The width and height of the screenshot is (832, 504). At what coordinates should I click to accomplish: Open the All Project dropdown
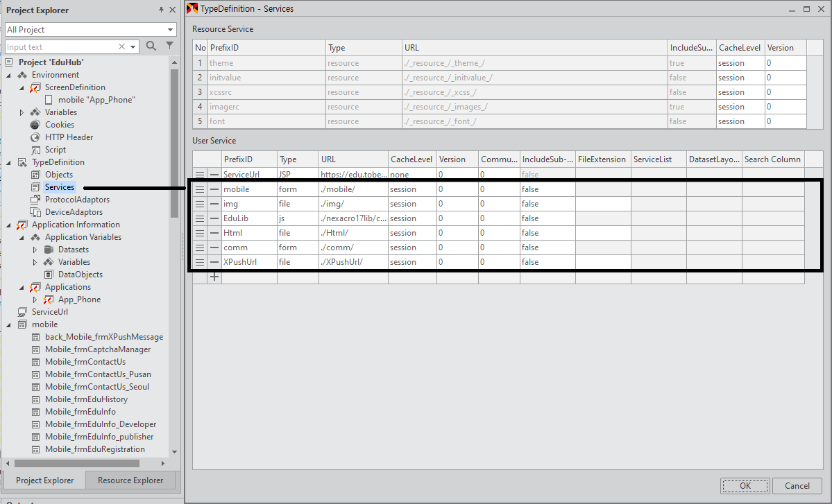(x=171, y=30)
